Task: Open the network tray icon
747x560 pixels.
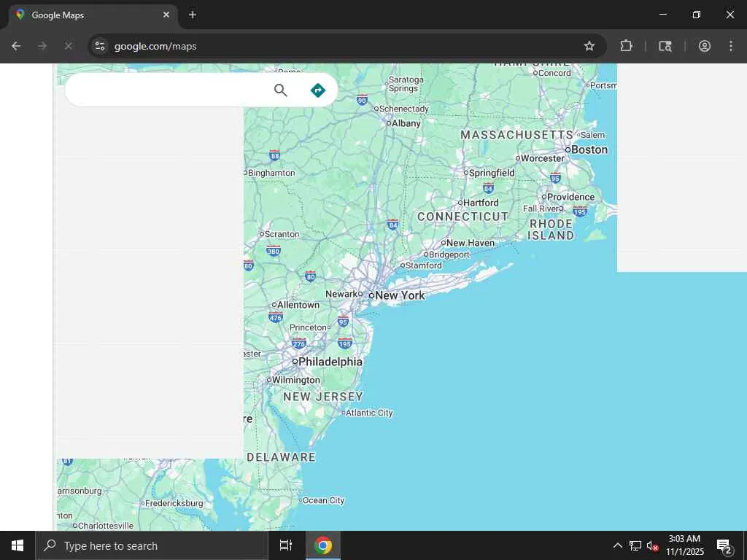Action: pos(635,545)
